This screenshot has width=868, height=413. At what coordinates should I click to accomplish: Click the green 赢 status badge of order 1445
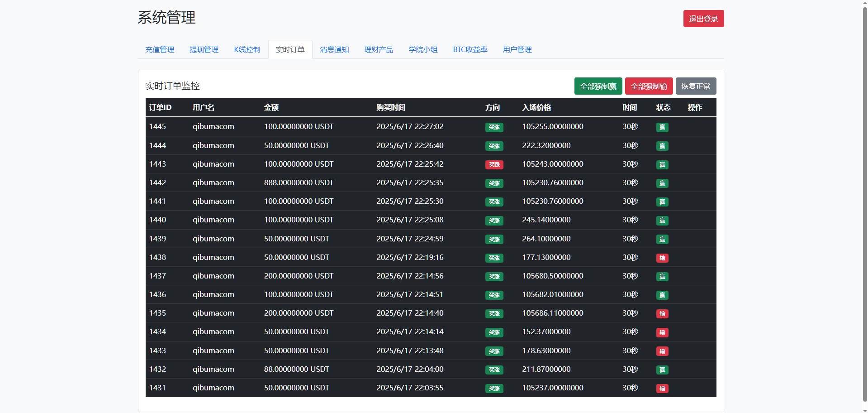coord(662,127)
